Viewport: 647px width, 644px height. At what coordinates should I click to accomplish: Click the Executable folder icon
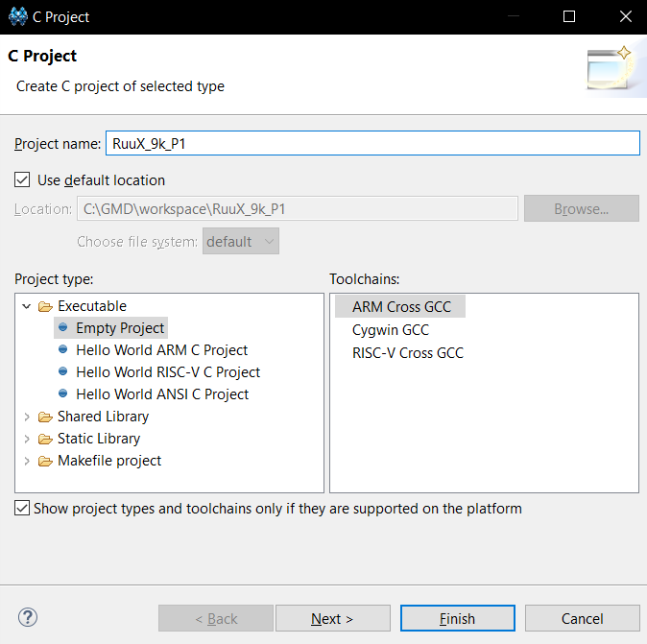point(45,306)
